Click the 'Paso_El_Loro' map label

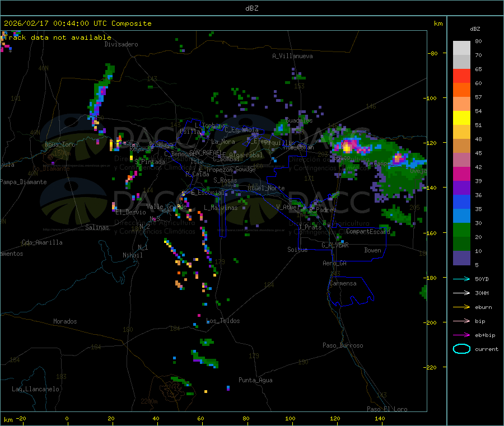pyautogui.click(x=387, y=409)
